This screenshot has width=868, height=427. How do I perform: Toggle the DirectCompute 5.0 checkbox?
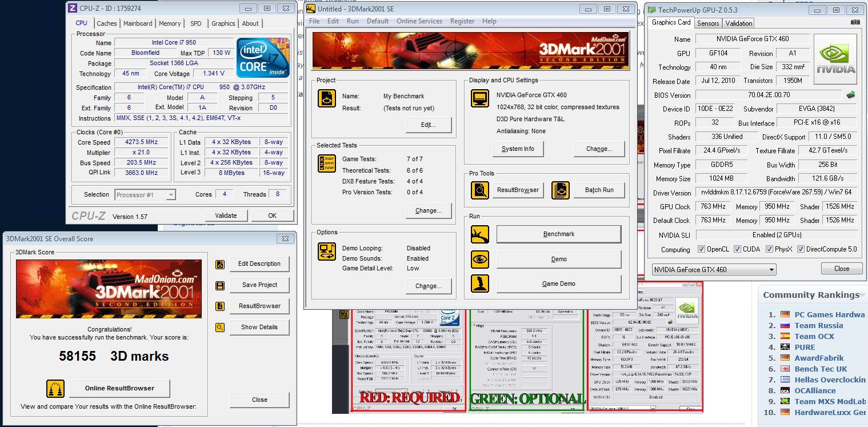(x=801, y=249)
